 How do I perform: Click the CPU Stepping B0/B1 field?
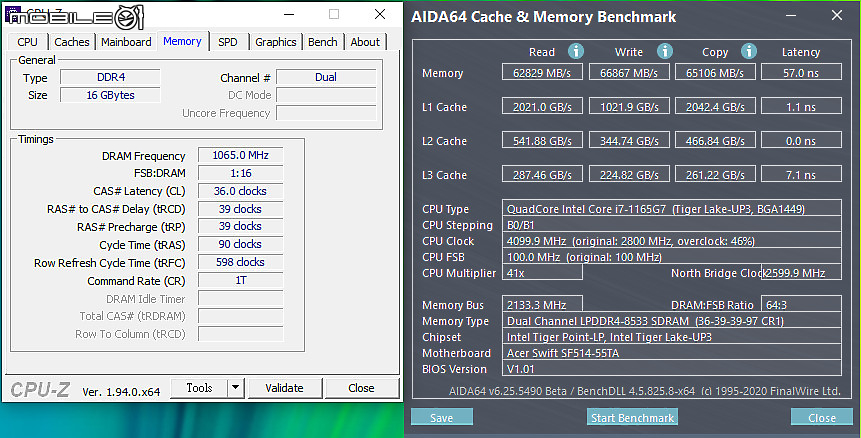click(672, 224)
